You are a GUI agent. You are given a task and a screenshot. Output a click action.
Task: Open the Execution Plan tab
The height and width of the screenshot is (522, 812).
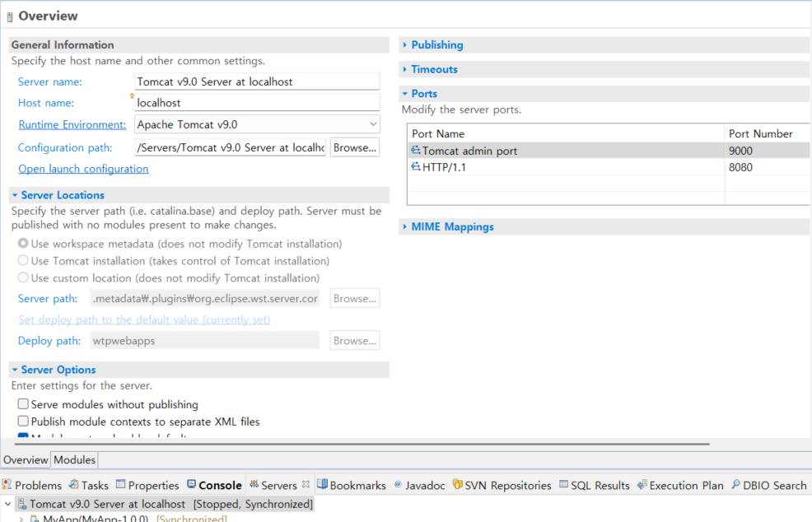(680, 485)
